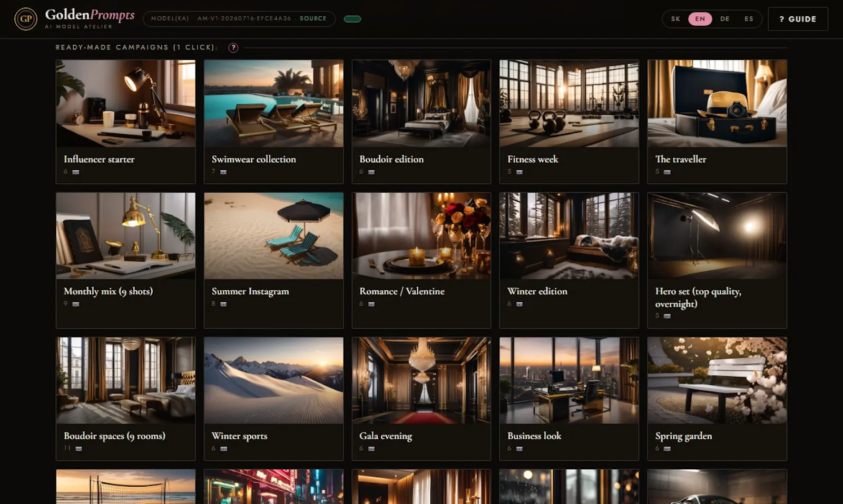Click the "Gala evening" card title
Screen dimensions: 843x504
coord(386,436)
